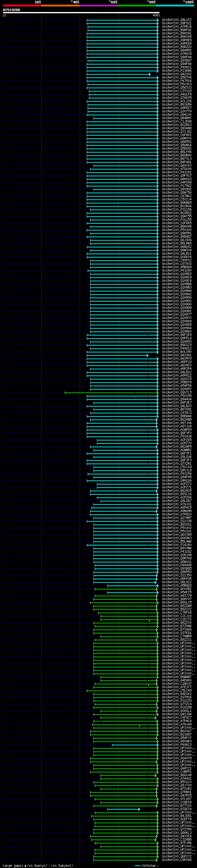Click the purple ~60% identity legend segment
This screenshot has height=868, width=197.
(99, 6)
